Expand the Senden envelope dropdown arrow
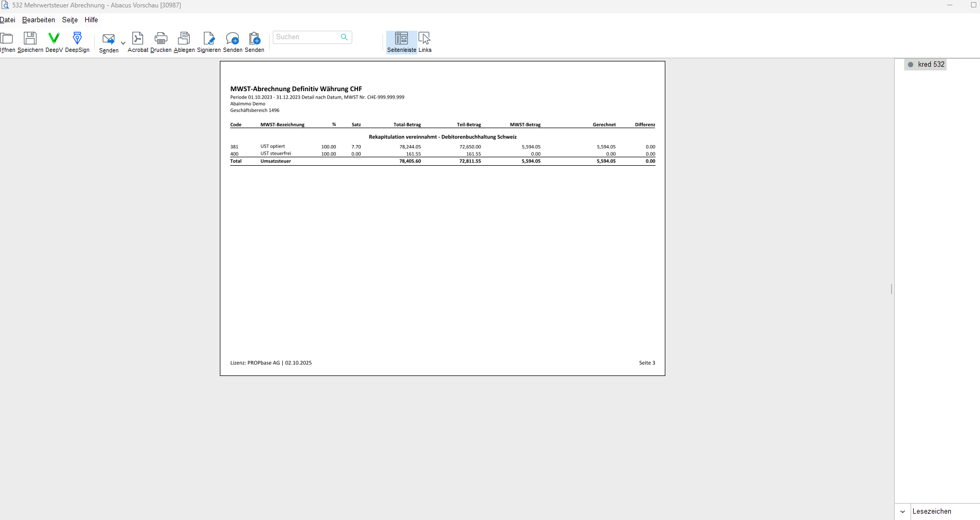The image size is (980, 520). [x=123, y=43]
